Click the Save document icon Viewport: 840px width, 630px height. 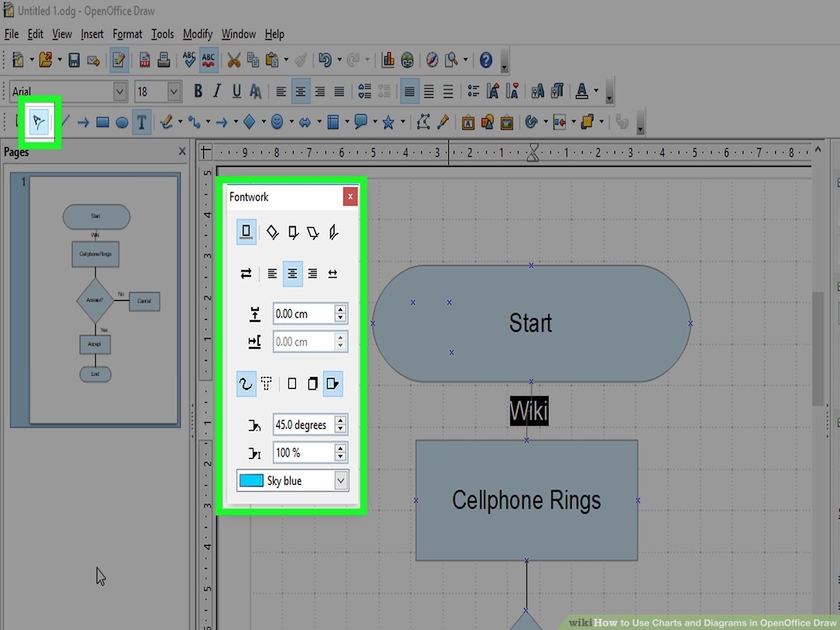pyautogui.click(x=73, y=60)
